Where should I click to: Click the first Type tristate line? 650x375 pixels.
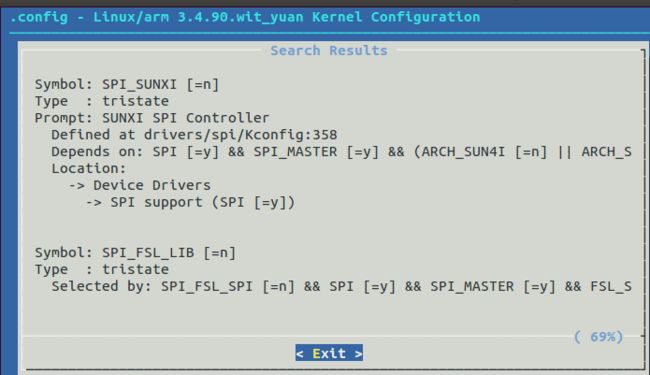tap(102, 102)
